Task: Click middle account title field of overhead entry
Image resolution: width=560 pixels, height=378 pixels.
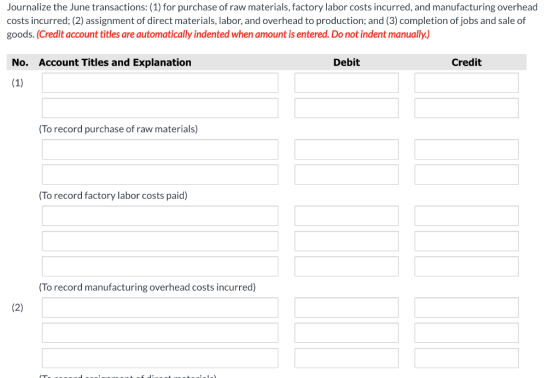Action: [x=160, y=241]
